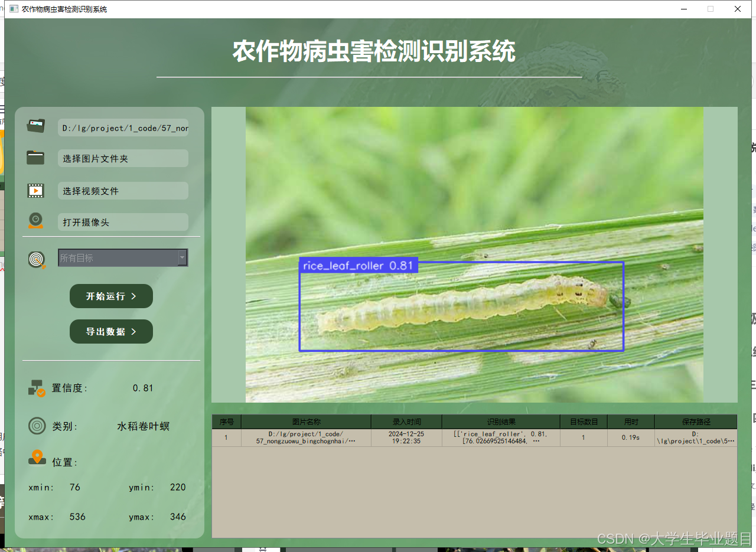Click the webcam camera icon
The image size is (756, 552).
35,221
